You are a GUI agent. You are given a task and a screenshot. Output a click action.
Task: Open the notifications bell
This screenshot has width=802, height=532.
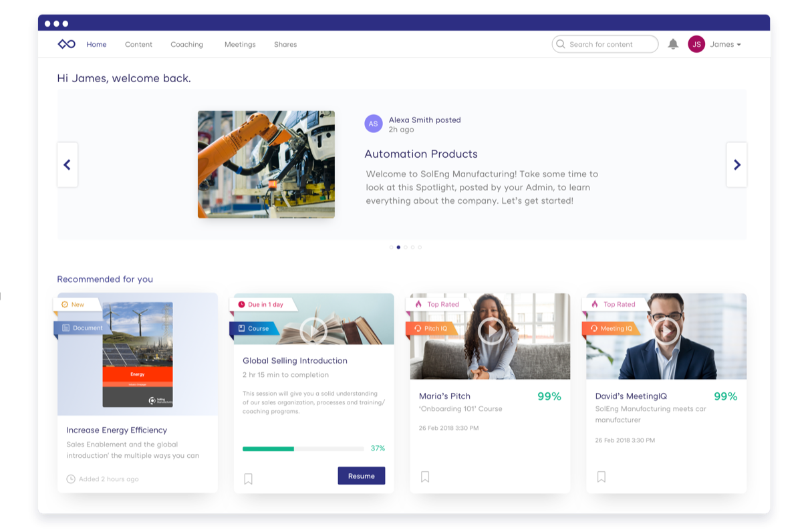coord(673,44)
